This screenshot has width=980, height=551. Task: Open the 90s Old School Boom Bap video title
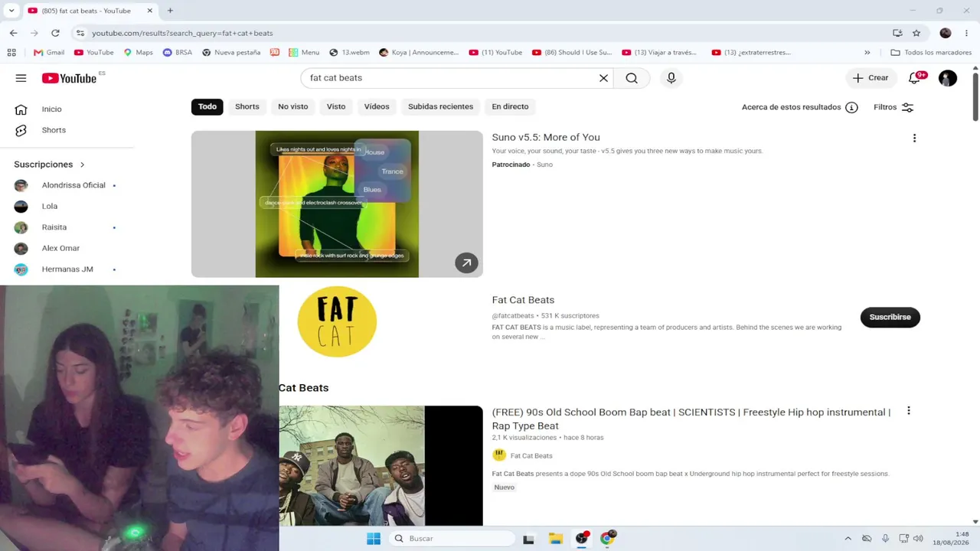coord(691,419)
